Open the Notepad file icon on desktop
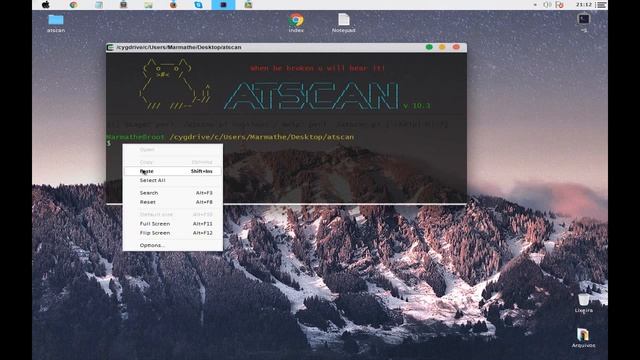This screenshot has height=360, width=640. coord(344,23)
